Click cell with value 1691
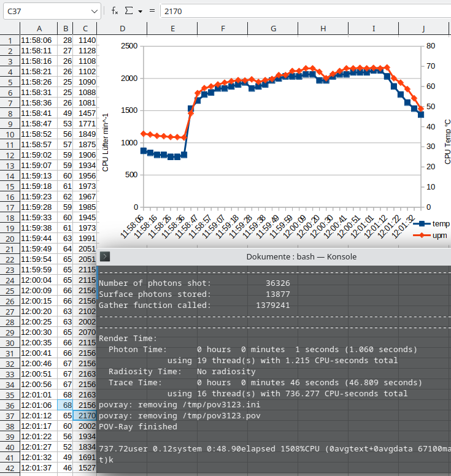451x476 pixels. (x=85, y=458)
